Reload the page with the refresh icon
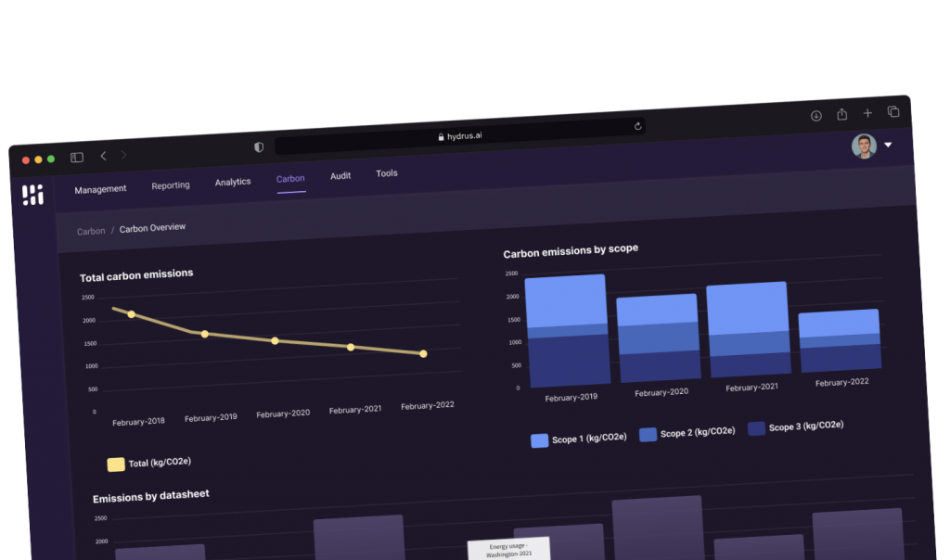The height and width of the screenshot is (560, 950). 638,126
